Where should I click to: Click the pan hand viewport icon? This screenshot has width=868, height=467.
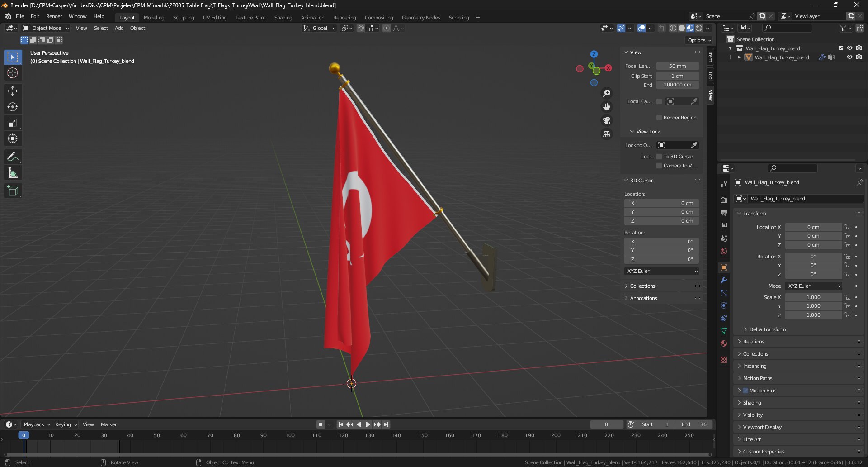pos(607,107)
